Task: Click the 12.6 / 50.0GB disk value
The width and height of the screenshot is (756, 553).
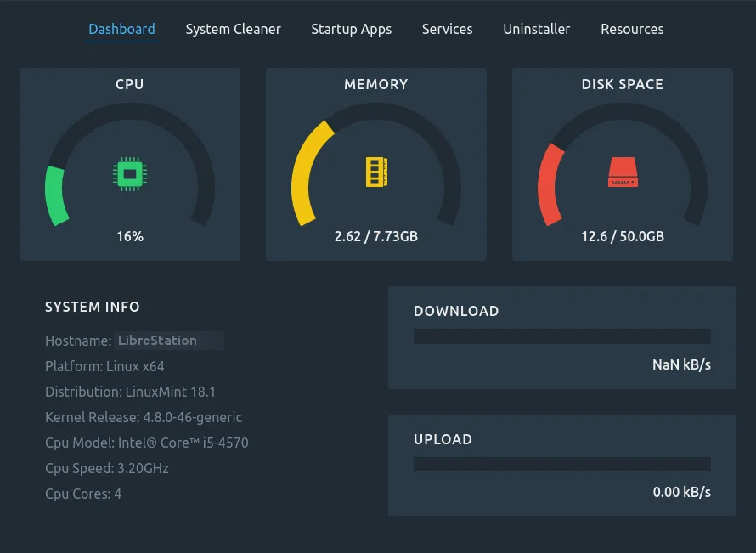Action: (623, 236)
